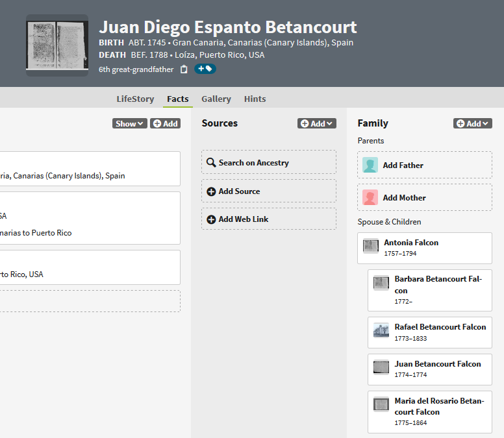Click the Add button in Facts panel
This screenshot has width=504, height=438.
(x=165, y=123)
